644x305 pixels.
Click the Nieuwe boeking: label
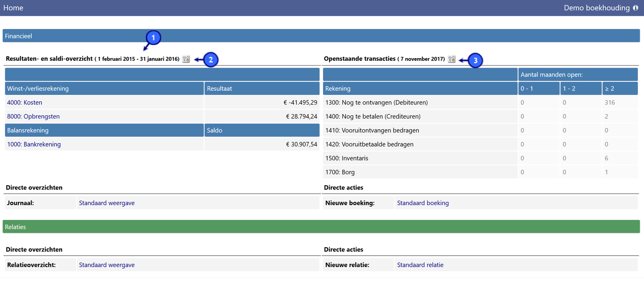click(x=350, y=203)
